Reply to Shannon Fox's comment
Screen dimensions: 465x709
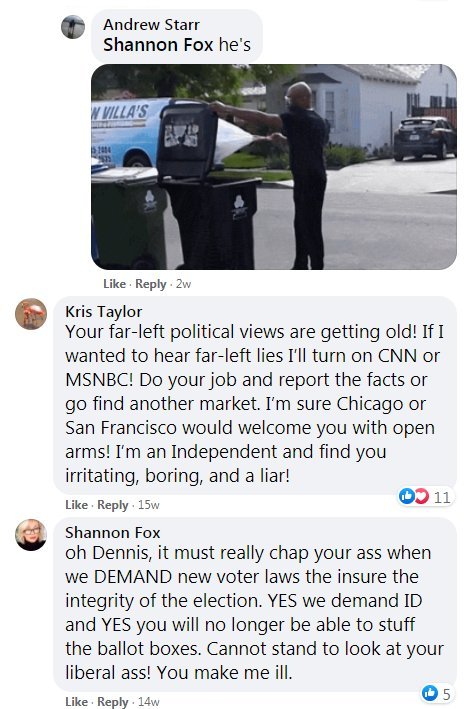click(113, 702)
